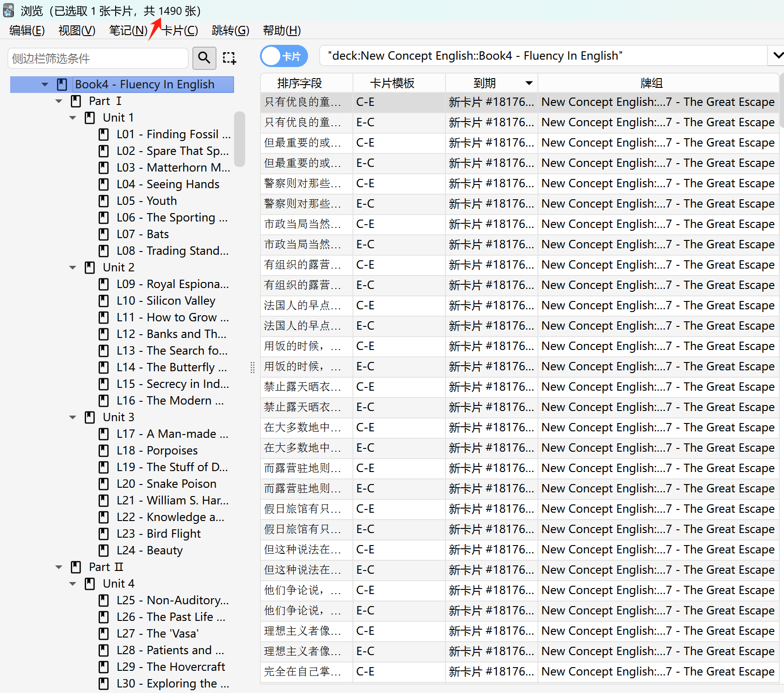Click the sidebar vertical scrollbar thumb

coord(239,139)
